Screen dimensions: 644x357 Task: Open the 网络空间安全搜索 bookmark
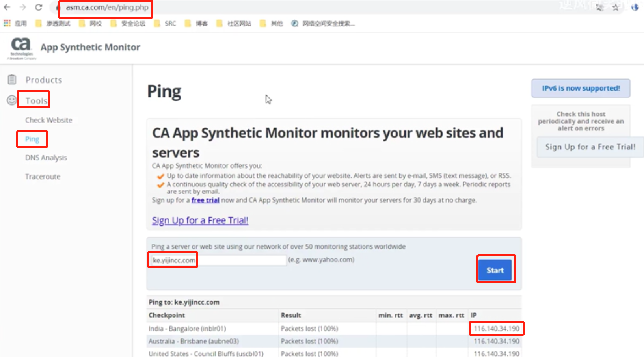323,23
